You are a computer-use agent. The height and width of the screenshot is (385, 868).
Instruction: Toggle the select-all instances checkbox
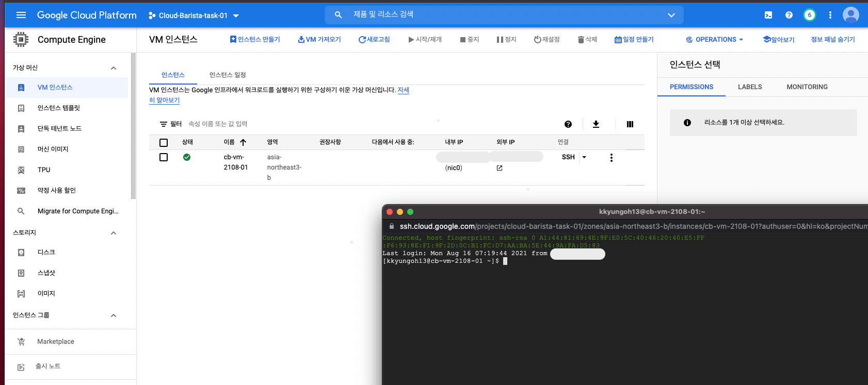coord(164,143)
